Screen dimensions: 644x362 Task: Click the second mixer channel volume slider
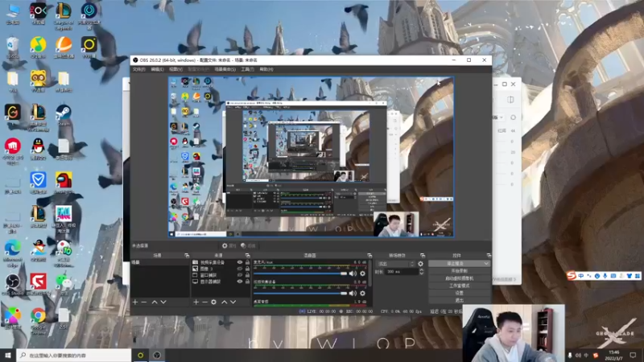point(300,293)
